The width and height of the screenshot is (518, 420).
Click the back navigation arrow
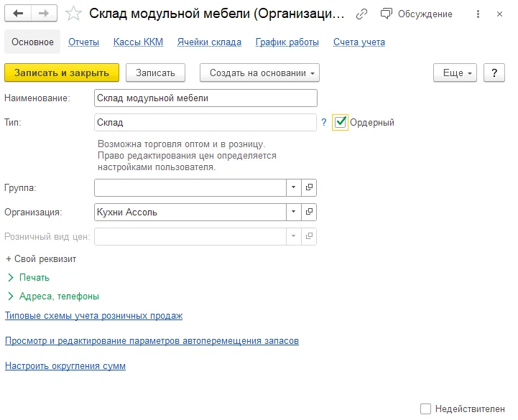pos(18,13)
